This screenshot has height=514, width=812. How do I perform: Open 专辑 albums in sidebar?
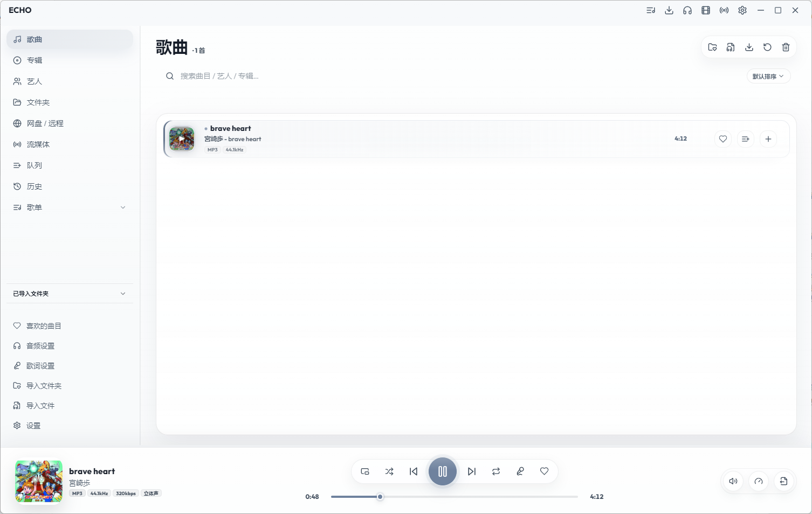click(70, 60)
